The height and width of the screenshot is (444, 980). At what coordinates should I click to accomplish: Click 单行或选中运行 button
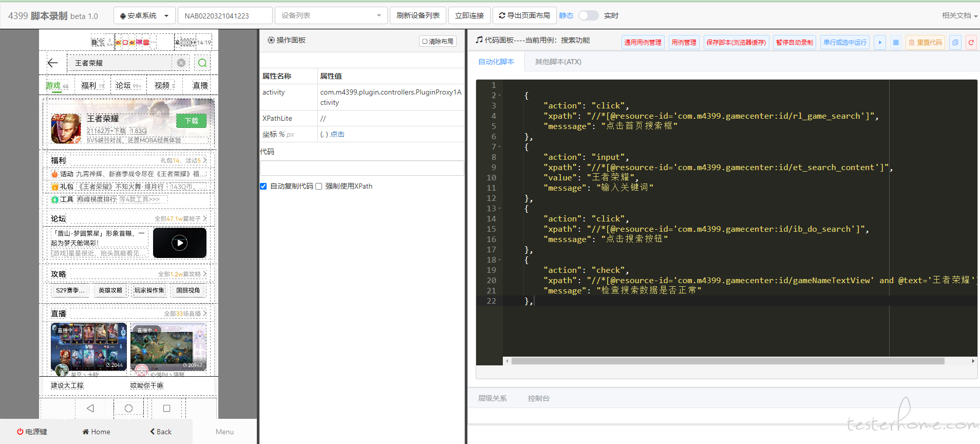coord(845,42)
